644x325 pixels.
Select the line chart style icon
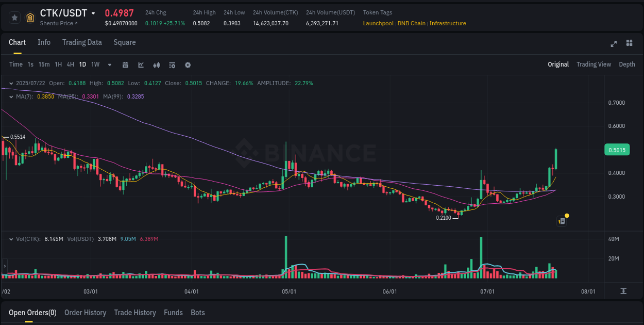(141, 64)
